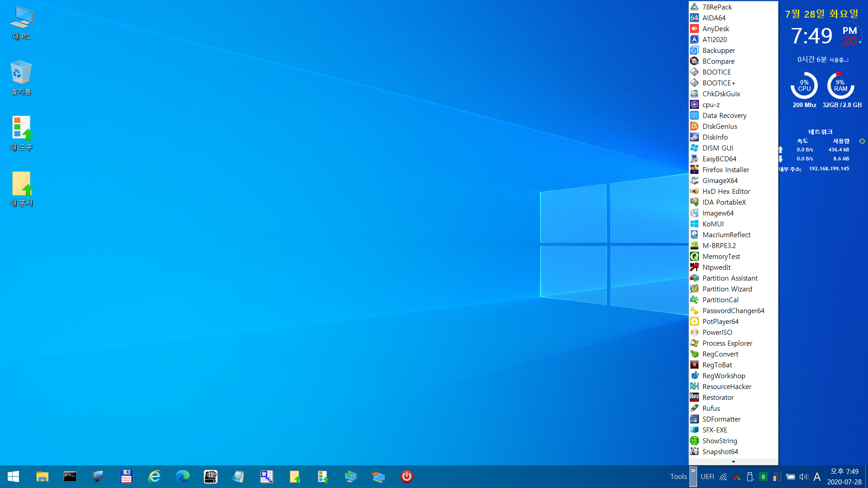This screenshot has height=488, width=868.
Task: Click the yellow document with arrow taskbar icon
Action: [294, 477]
